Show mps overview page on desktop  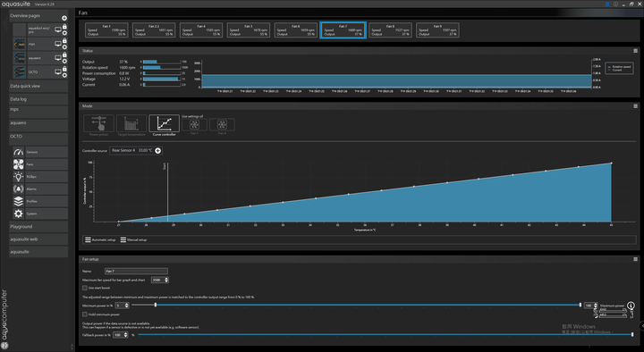click(x=58, y=44)
